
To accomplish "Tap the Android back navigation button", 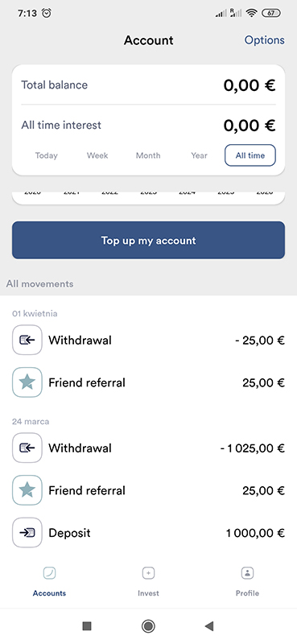I will (x=209, y=626).
